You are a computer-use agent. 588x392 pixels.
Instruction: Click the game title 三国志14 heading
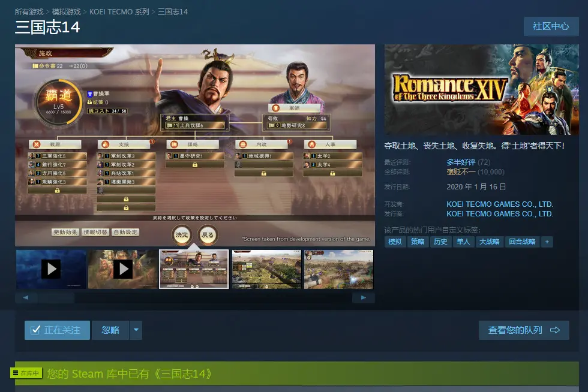point(47,27)
